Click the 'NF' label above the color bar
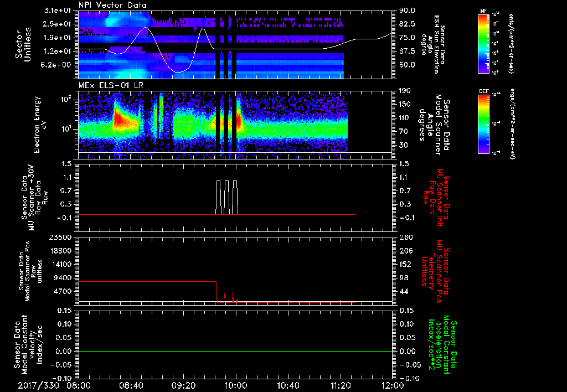 click(484, 11)
